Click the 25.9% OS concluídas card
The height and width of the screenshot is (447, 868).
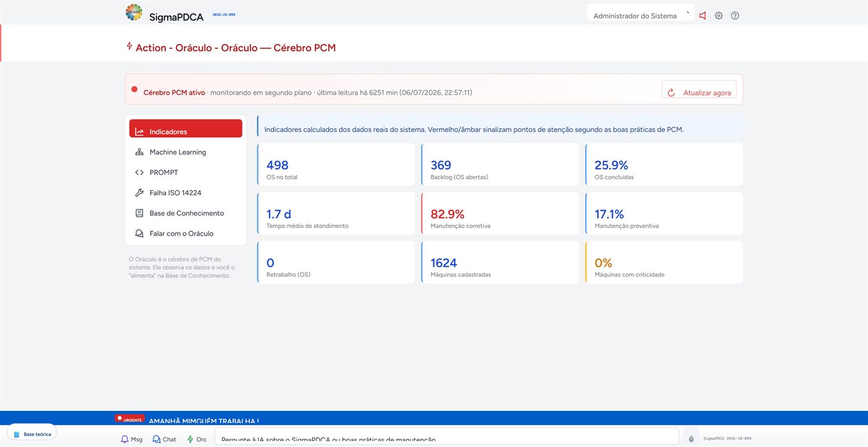click(x=664, y=164)
